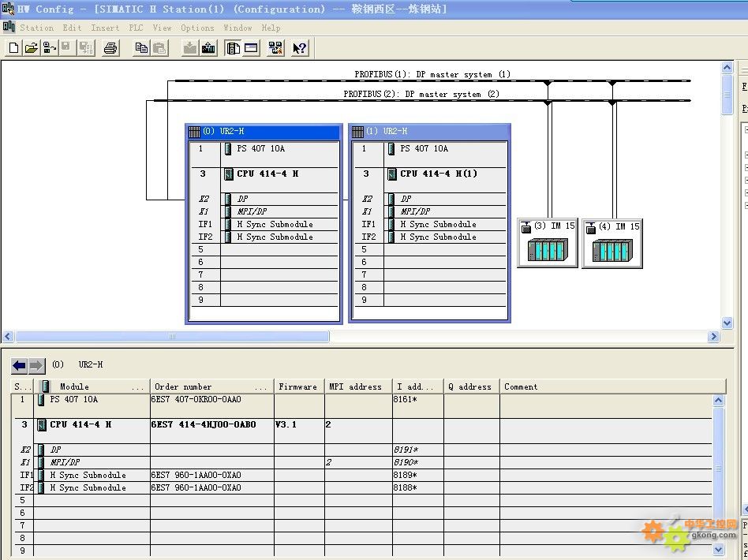Select PS 407 10A in rack (1) UR2-H
748x560 pixels.
(x=424, y=148)
